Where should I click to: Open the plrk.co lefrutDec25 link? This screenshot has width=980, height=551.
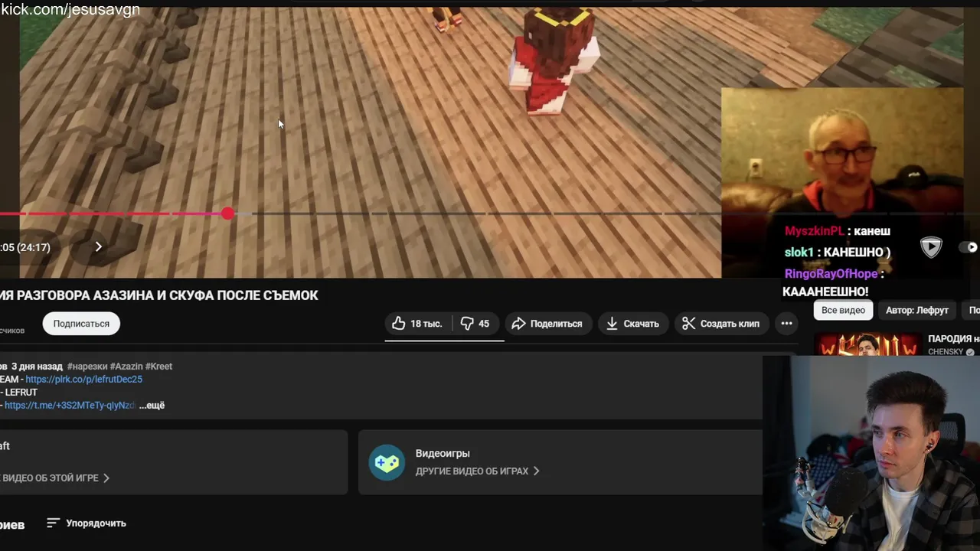click(83, 380)
